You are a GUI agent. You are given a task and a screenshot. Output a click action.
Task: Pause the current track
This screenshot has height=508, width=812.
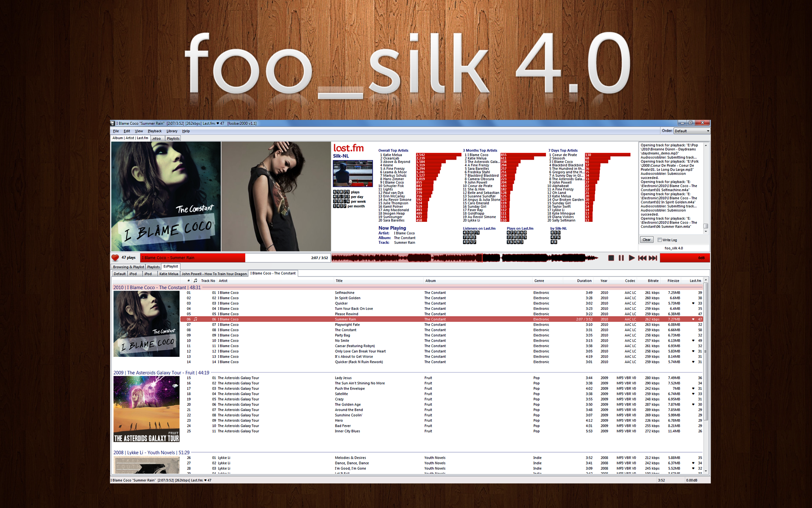621,258
